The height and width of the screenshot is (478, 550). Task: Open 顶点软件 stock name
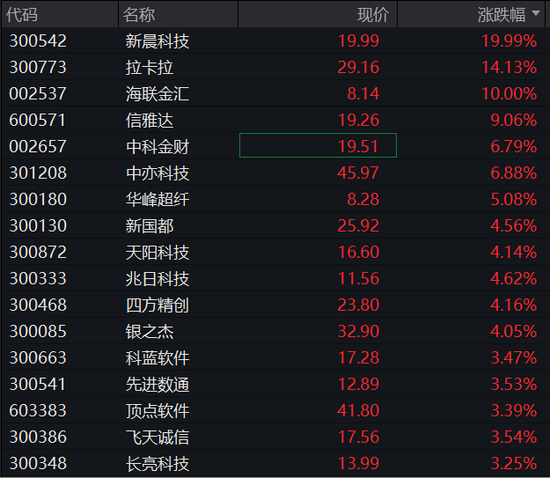point(157,411)
